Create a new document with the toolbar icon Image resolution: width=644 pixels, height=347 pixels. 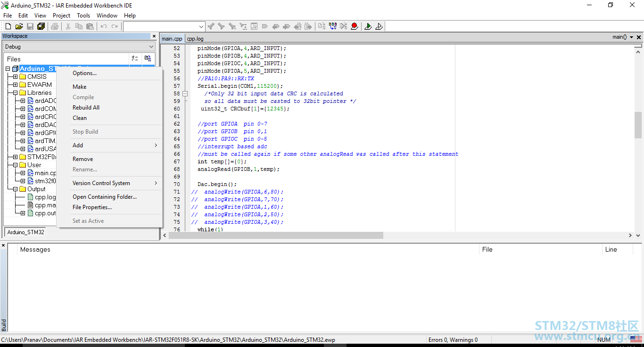8,26
